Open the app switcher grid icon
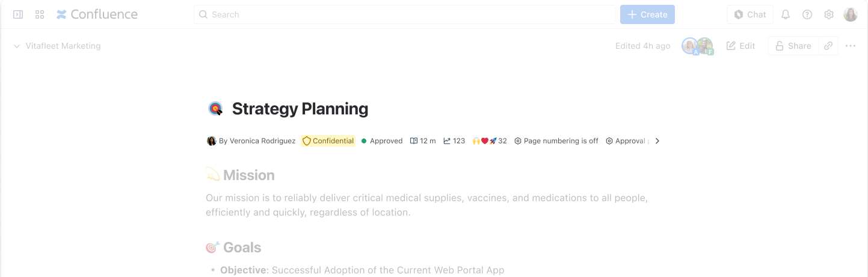868x277 pixels. point(40,14)
